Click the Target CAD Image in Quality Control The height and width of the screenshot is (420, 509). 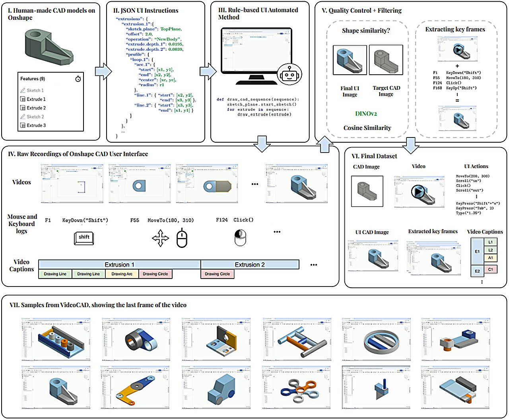coord(386,60)
